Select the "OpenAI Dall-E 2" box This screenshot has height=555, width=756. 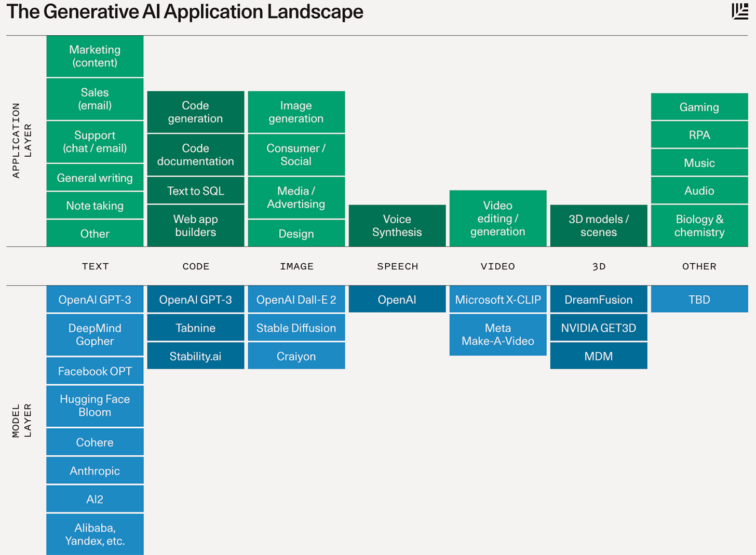point(296,299)
